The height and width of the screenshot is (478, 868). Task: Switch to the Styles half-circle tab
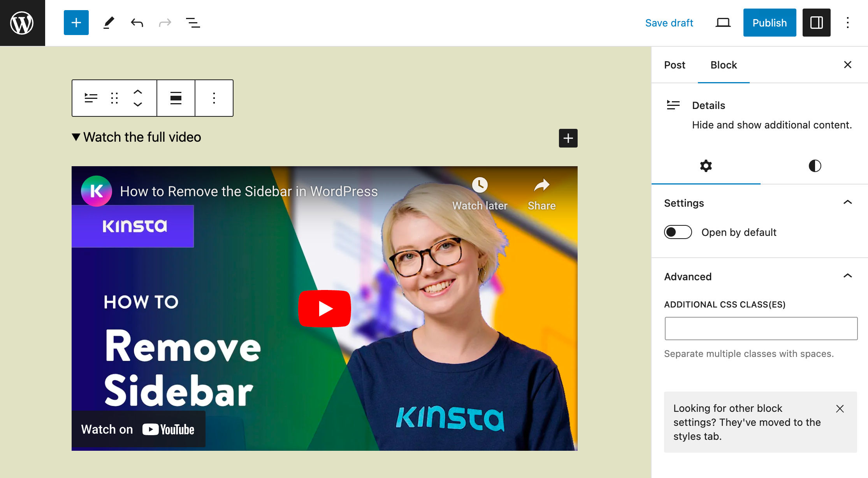pos(815,166)
